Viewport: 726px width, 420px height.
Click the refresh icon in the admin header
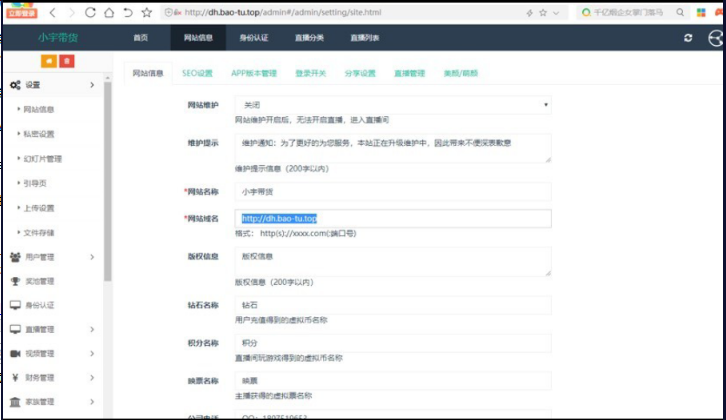[x=687, y=37]
